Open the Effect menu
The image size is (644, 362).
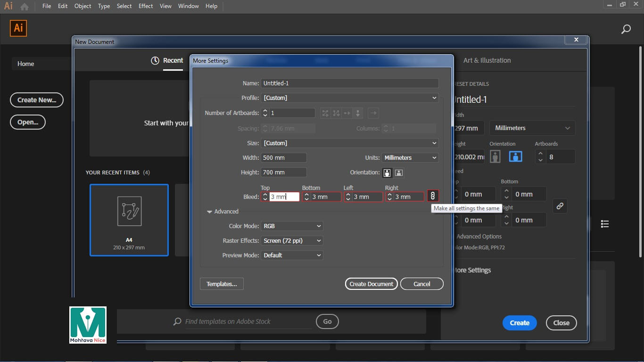click(146, 6)
